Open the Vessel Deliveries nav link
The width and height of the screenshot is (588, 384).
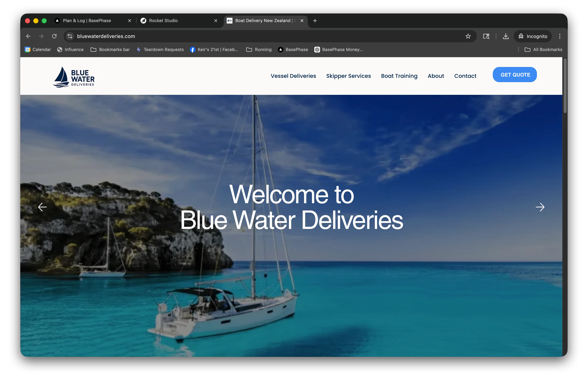tap(293, 76)
